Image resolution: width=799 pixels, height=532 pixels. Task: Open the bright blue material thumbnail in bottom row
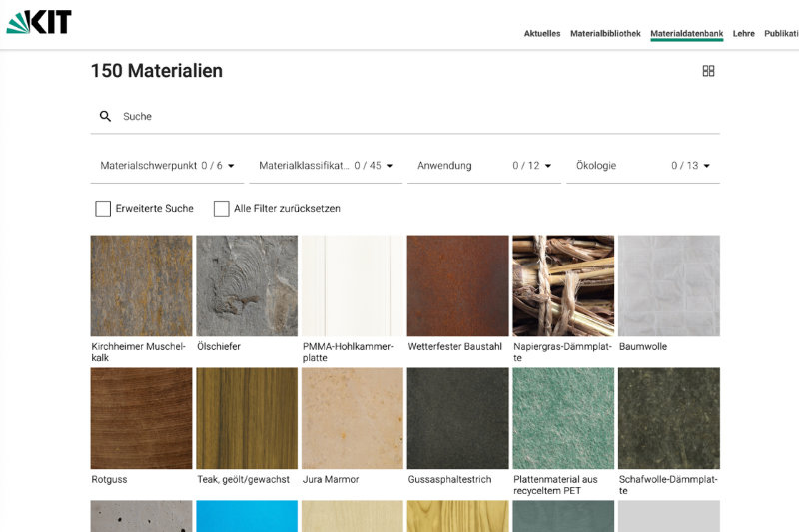(x=247, y=516)
